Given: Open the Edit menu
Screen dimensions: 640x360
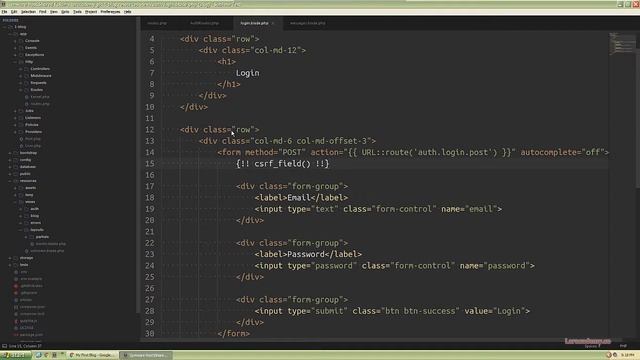Looking at the screenshot, I should (14, 12).
